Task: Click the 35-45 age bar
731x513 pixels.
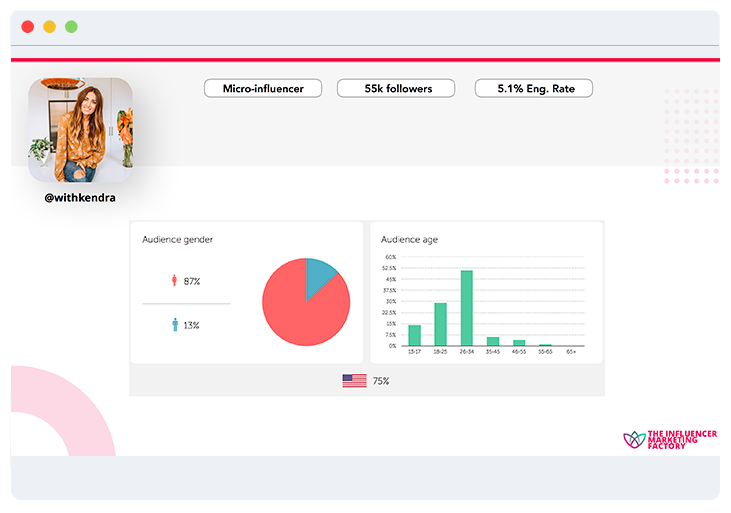Action: [x=493, y=341]
